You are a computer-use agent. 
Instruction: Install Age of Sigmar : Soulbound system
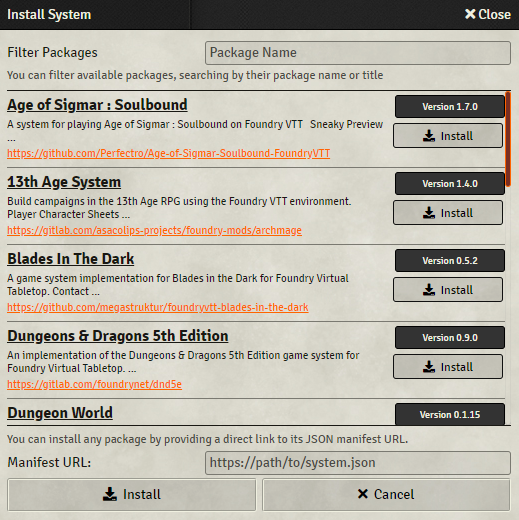point(448,136)
